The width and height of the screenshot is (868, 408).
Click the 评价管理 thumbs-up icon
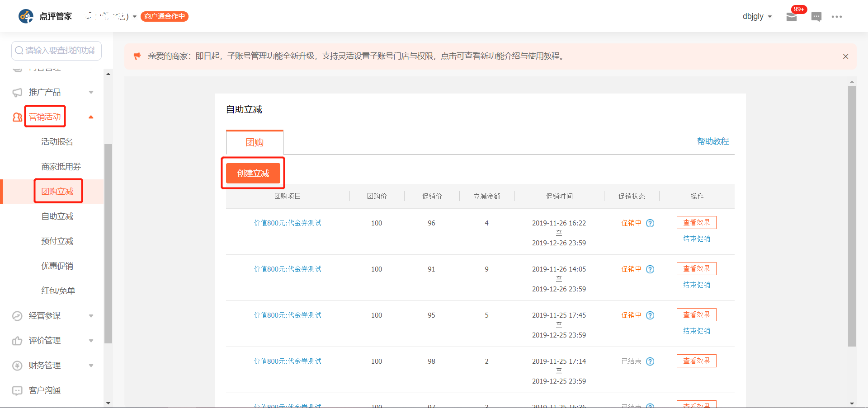[17, 341]
